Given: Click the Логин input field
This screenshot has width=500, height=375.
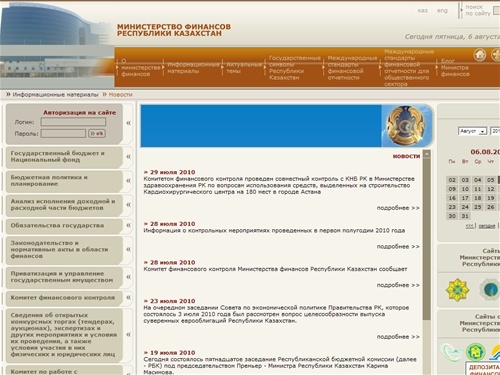Looking at the screenshot, I should 73,122.
